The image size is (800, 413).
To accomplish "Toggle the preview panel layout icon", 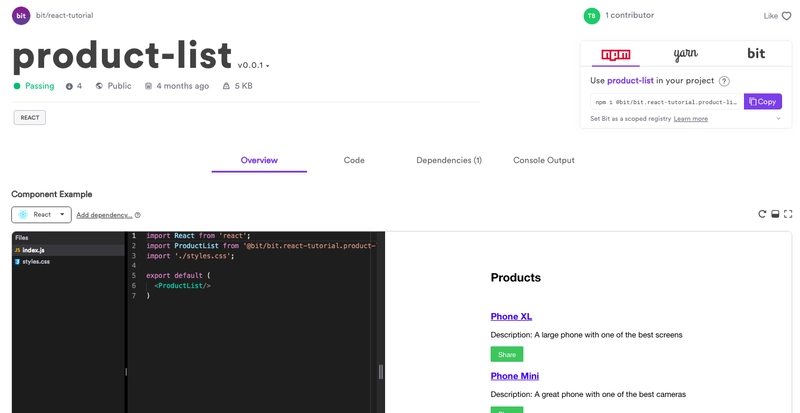I will tap(775, 214).
